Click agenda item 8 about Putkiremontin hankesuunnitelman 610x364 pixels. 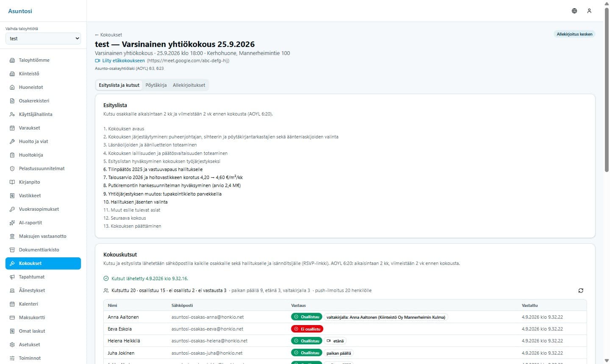[172, 185]
